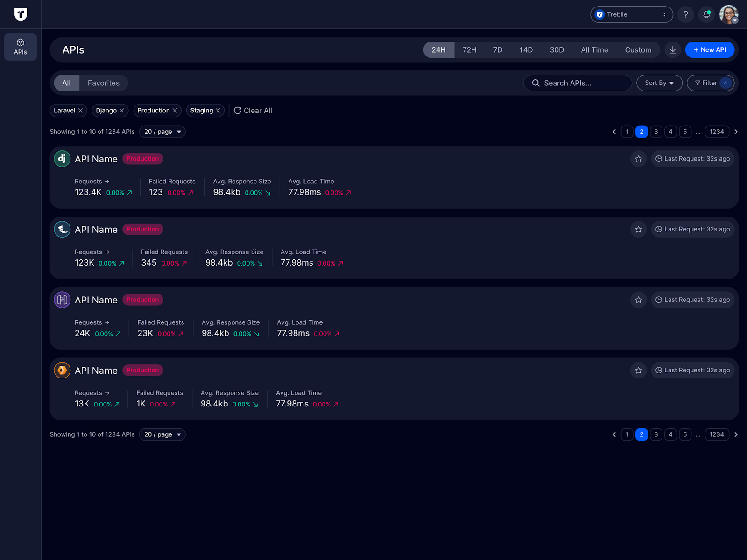Click Clear All filters
Image resolution: width=747 pixels, height=560 pixels.
click(253, 111)
